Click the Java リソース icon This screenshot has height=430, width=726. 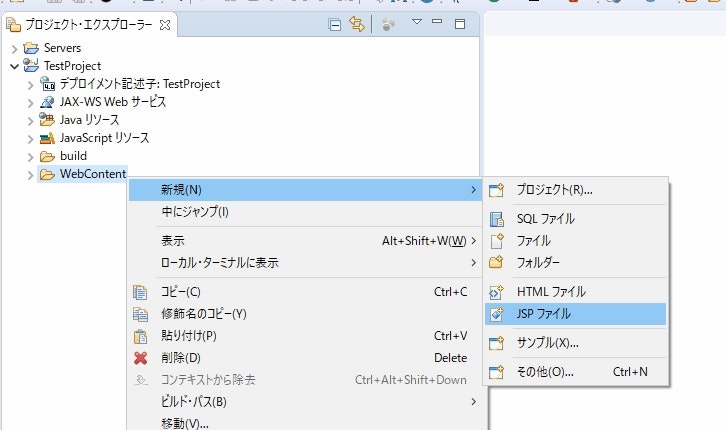click(x=47, y=119)
